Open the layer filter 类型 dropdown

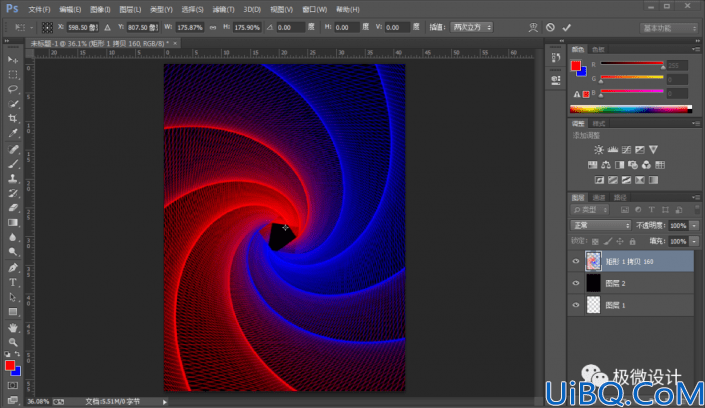pyautogui.click(x=590, y=210)
